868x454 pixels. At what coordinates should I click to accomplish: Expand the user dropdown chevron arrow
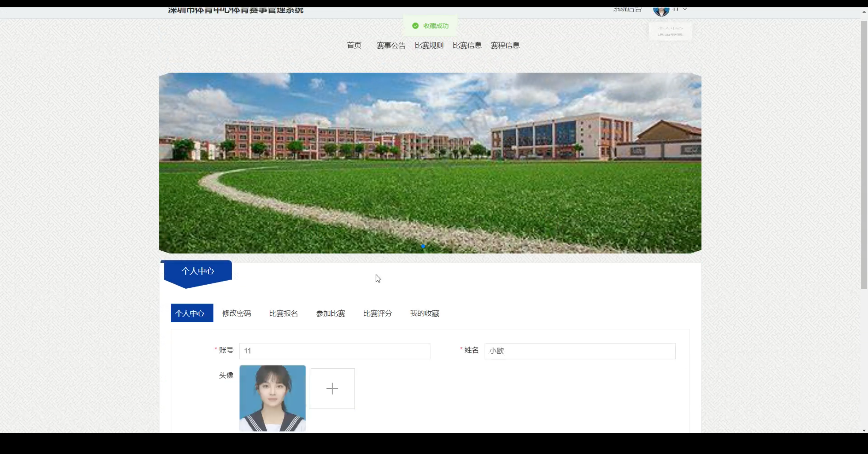pyautogui.click(x=685, y=9)
